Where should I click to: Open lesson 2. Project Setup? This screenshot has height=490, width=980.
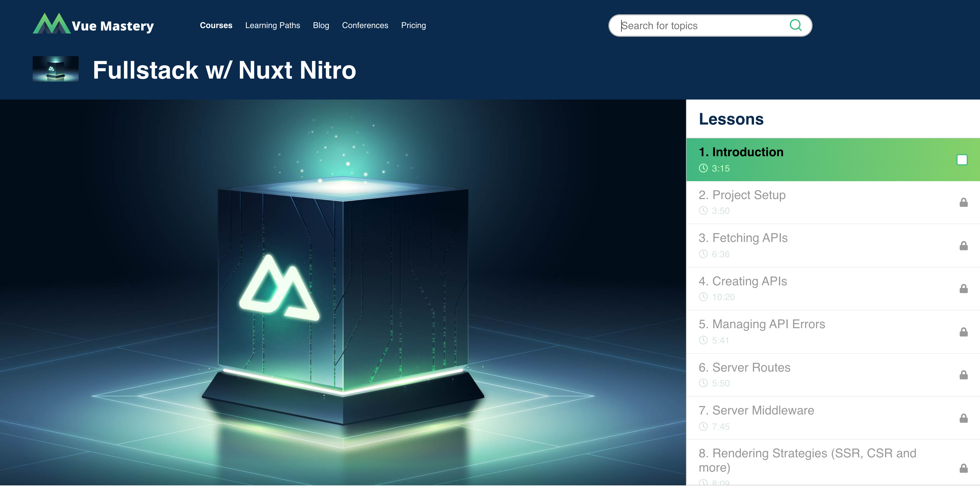click(833, 202)
